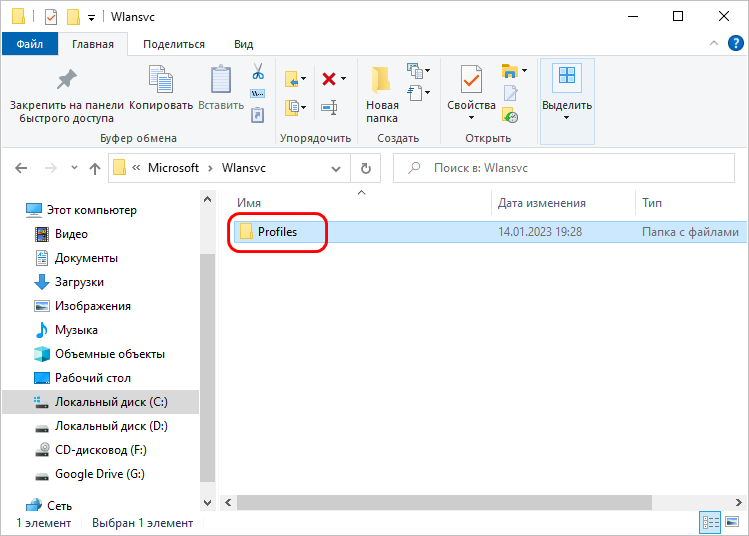Viewport: 749px width, 536px height.
Task: Click New folder icon in title bar toolbar
Action: click(x=74, y=17)
